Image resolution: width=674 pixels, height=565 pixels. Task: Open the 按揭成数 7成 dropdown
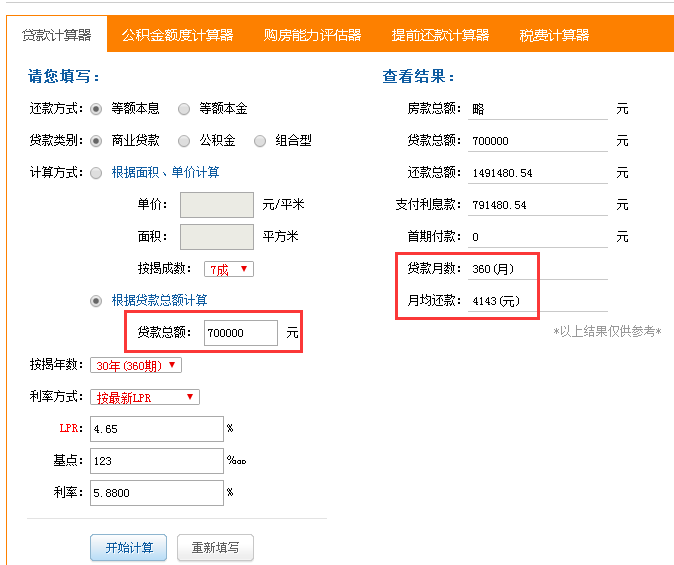coord(229,269)
